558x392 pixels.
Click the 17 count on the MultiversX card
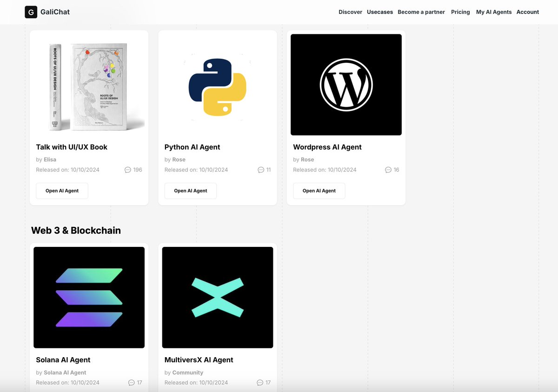point(268,383)
